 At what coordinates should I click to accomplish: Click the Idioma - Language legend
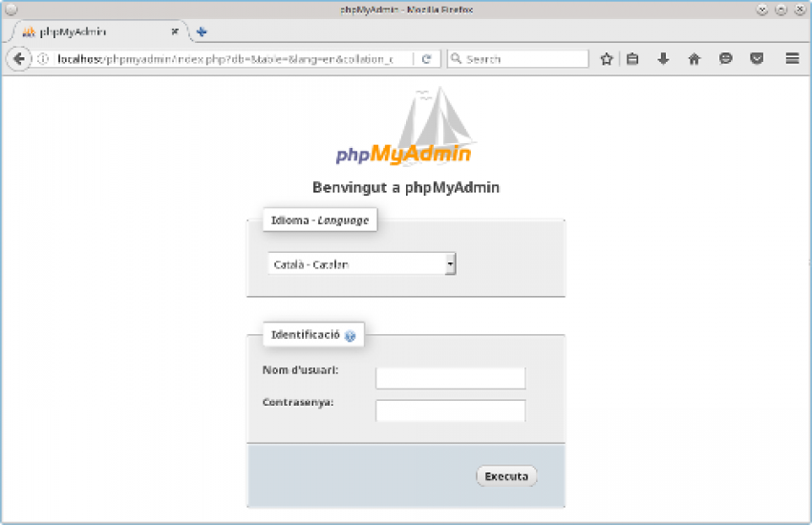point(320,220)
